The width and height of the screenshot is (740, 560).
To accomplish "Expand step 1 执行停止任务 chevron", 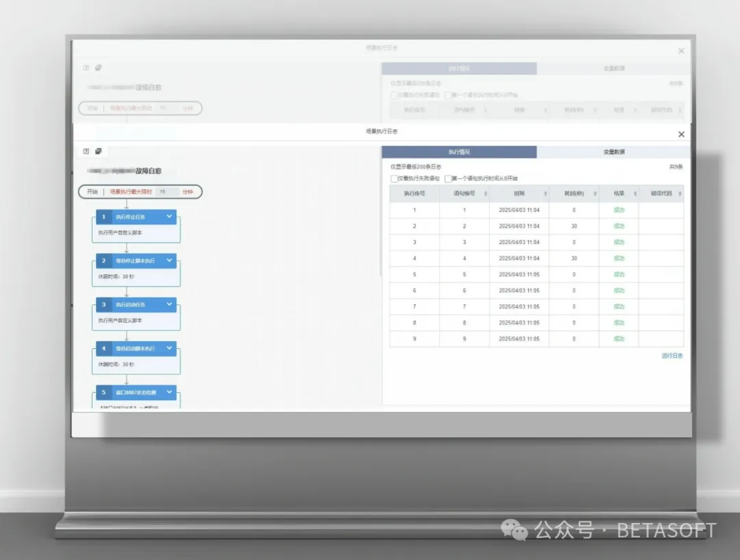I will (169, 217).
